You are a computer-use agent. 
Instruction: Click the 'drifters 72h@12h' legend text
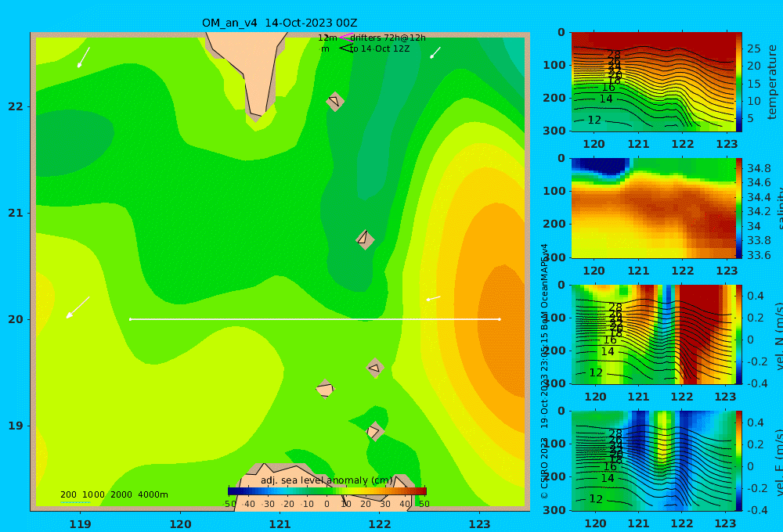click(388, 38)
